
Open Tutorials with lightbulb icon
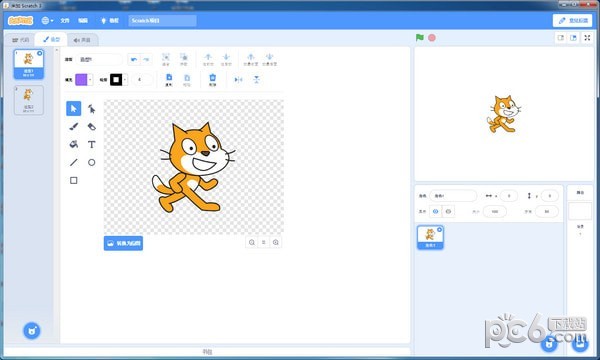[109, 20]
